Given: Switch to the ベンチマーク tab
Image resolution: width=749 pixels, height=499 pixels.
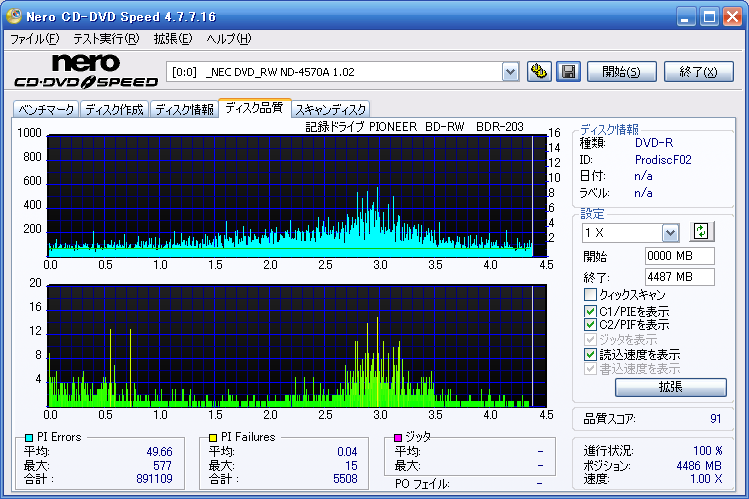Looking at the screenshot, I should coord(46,109).
